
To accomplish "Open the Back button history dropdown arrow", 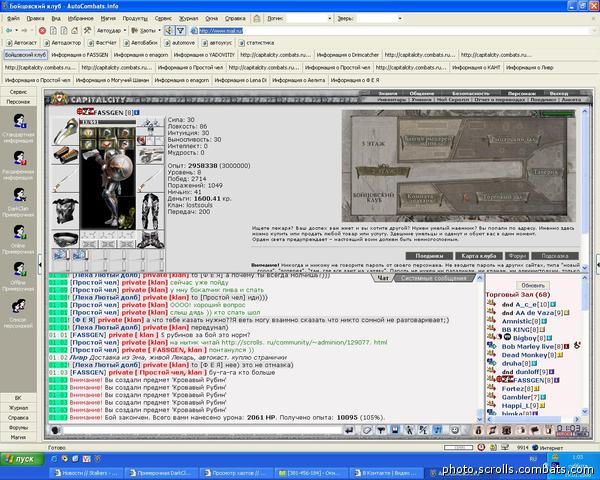I will [16, 30].
